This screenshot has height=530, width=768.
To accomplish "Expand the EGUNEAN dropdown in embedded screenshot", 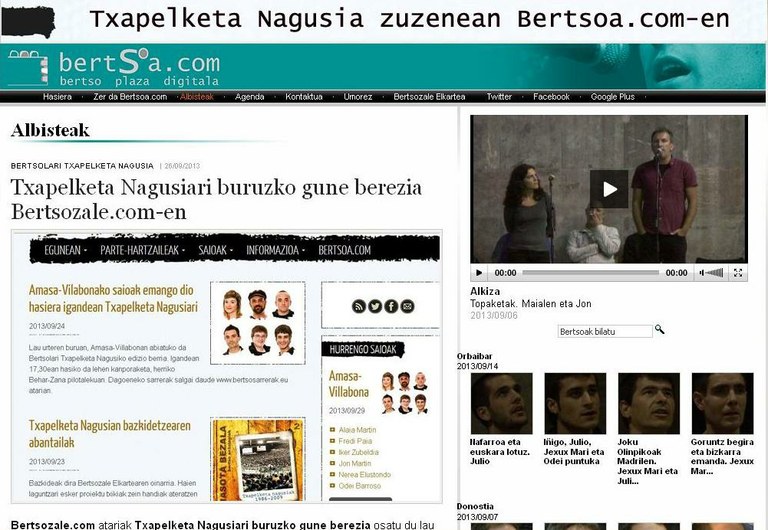I will (65, 250).
